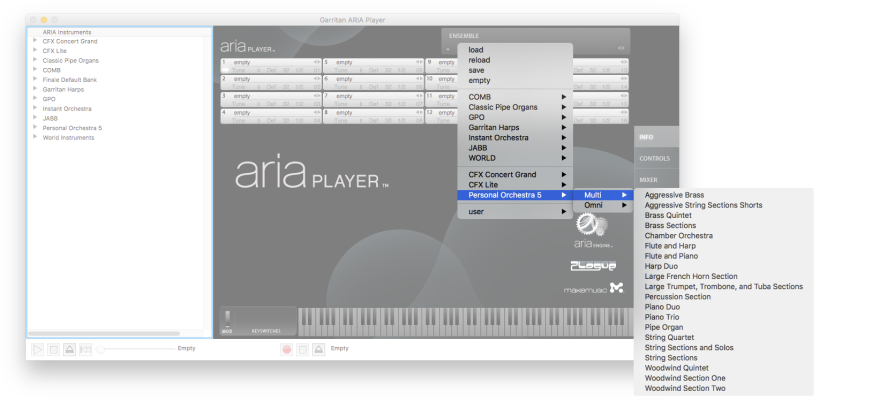Switch to the INFO tab
Image resolution: width=887 pixels, height=400 pixels.
(656, 137)
